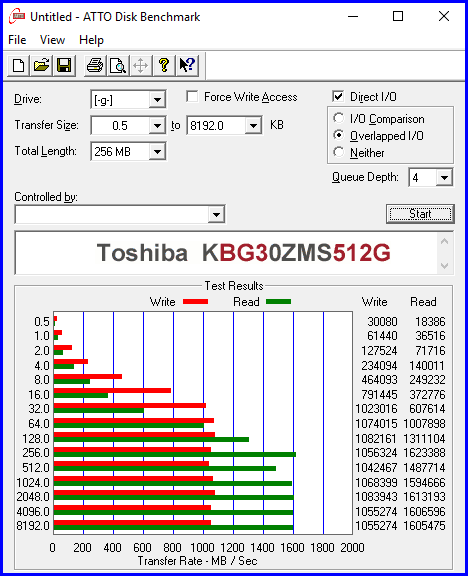Select the I/O Comparison radio button
Screen dimensions: 468x576
[x=338, y=118]
